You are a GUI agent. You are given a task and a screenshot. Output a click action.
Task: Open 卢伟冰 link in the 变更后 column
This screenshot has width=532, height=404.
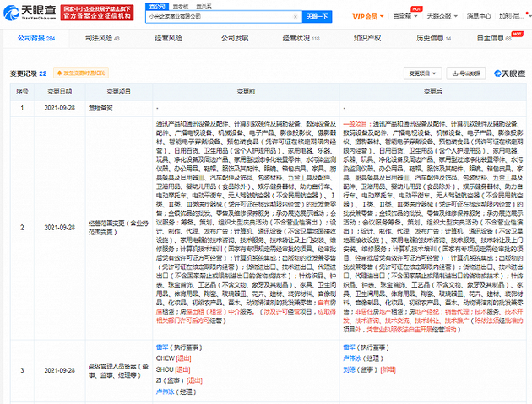point(352,358)
